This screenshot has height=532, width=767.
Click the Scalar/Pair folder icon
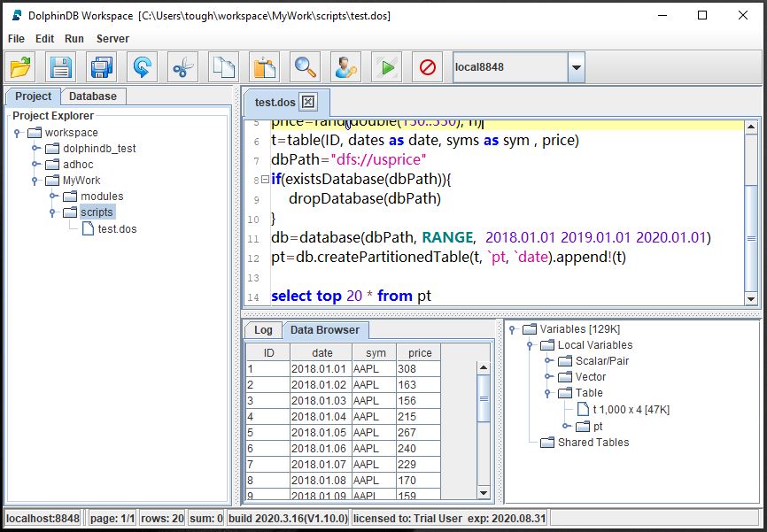pyautogui.click(x=565, y=361)
